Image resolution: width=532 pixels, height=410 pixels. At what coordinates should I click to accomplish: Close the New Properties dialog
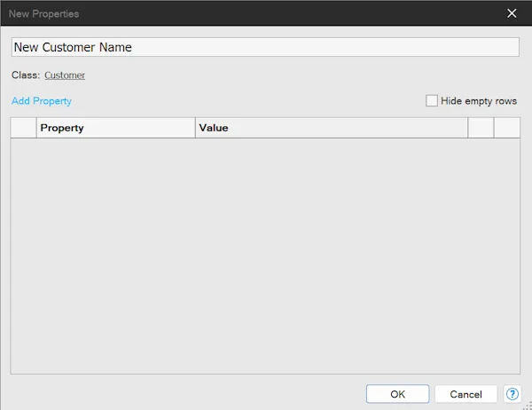512,13
